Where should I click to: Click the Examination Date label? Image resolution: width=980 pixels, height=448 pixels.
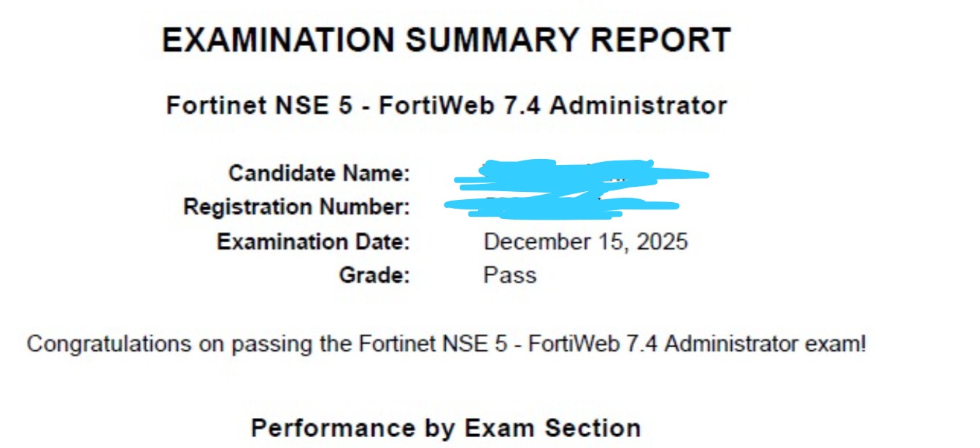[313, 242]
